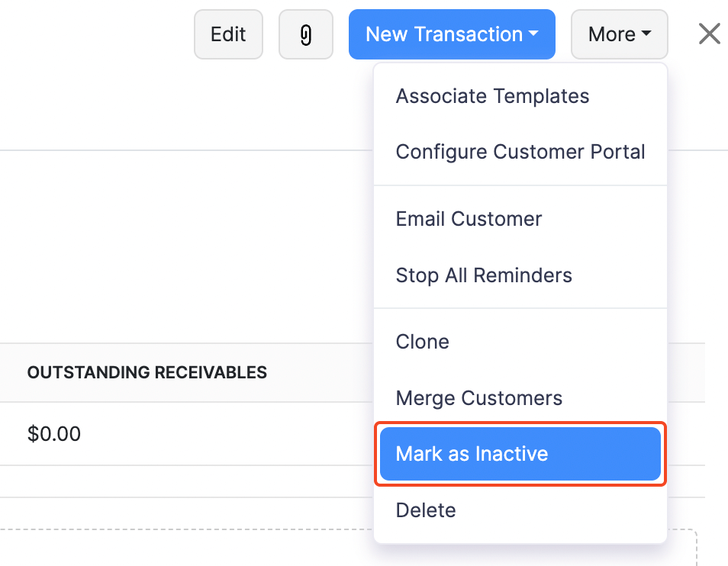Select Configure Customer Portal
The image size is (728, 566).
tap(520, 151)
